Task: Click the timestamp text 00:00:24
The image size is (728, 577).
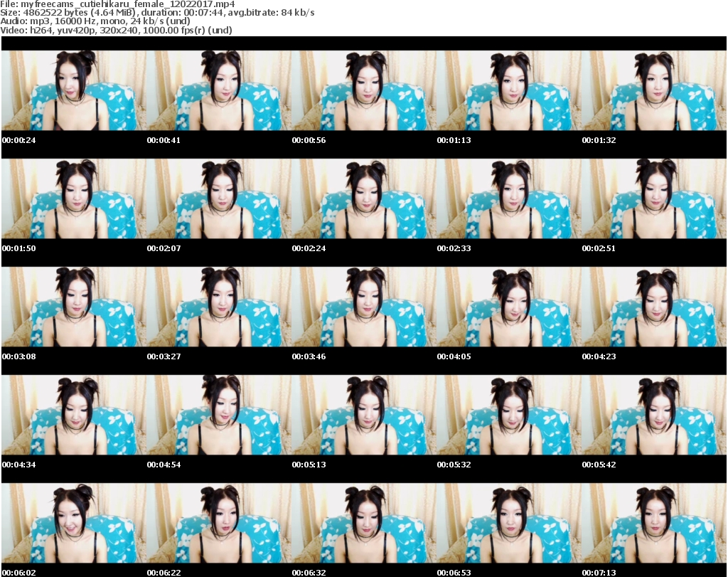Action: (18, 140)
